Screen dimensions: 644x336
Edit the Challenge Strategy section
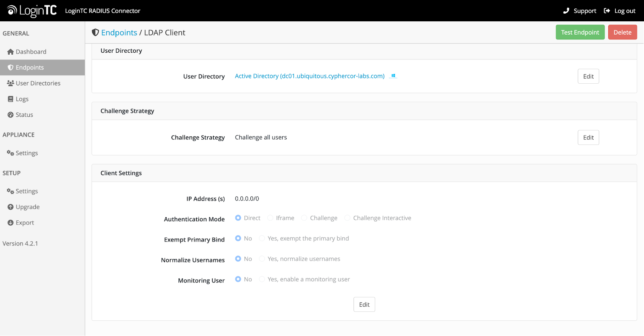tap(588, 138)
